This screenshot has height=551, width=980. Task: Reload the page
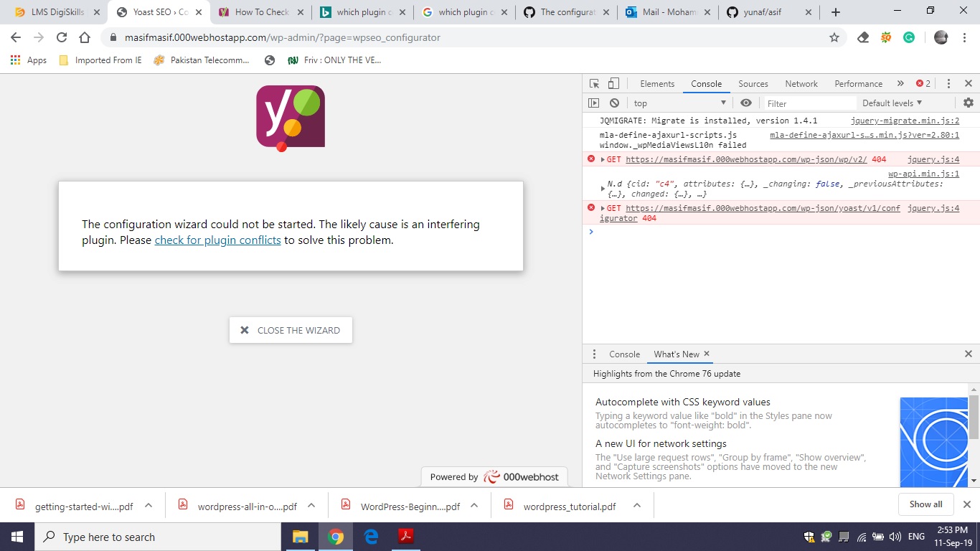[62, 37]
